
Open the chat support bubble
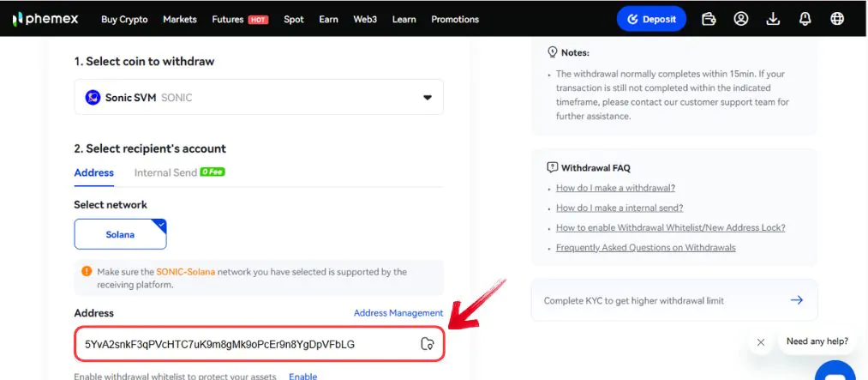click(x=835, y=371)
